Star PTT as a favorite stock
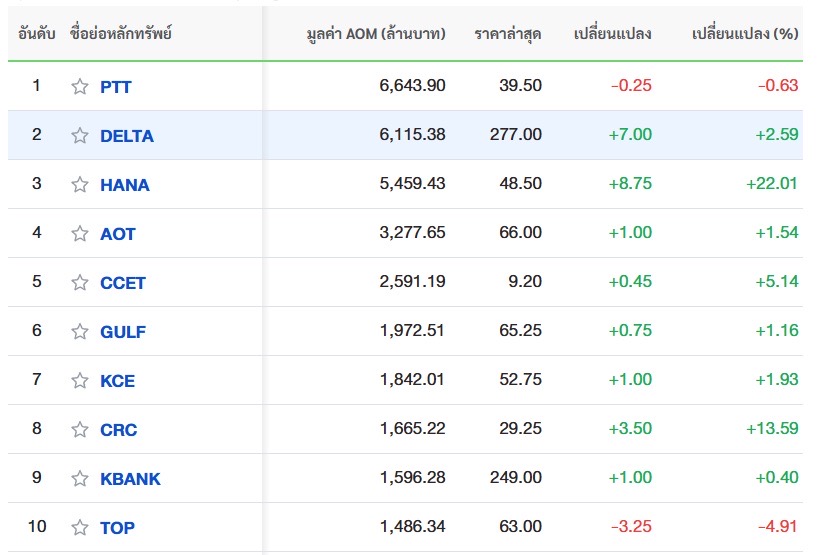 pyautogui.click(x=80, y=86)
